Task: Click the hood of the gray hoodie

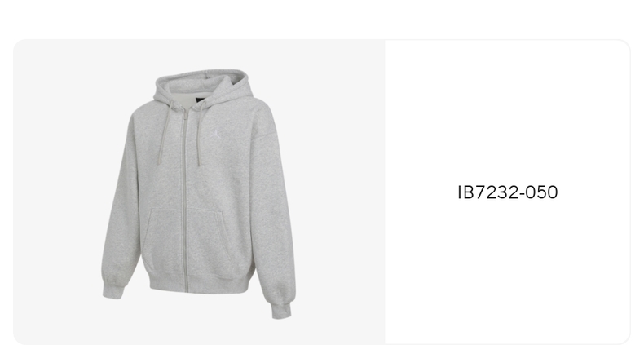Action: tap(202, 88)
